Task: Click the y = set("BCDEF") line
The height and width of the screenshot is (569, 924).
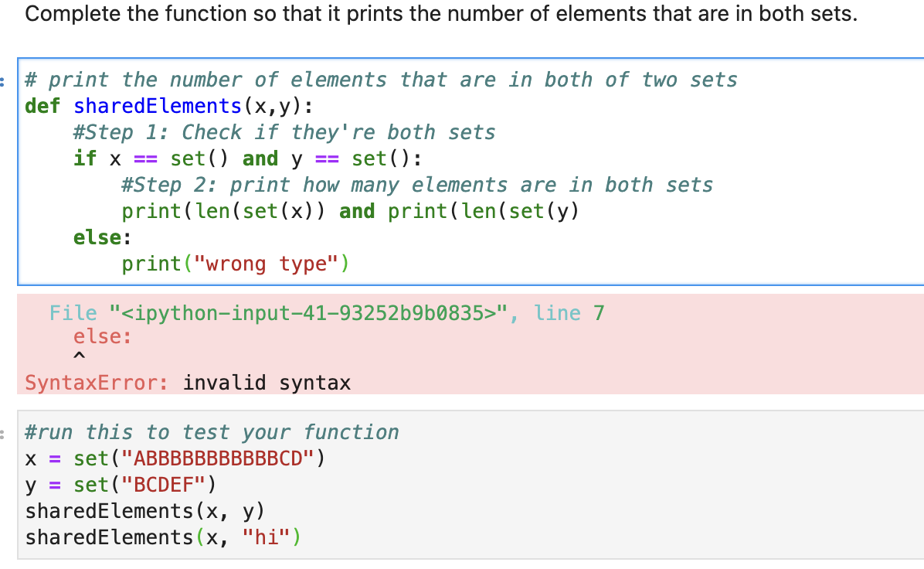Action: point(121,485)
